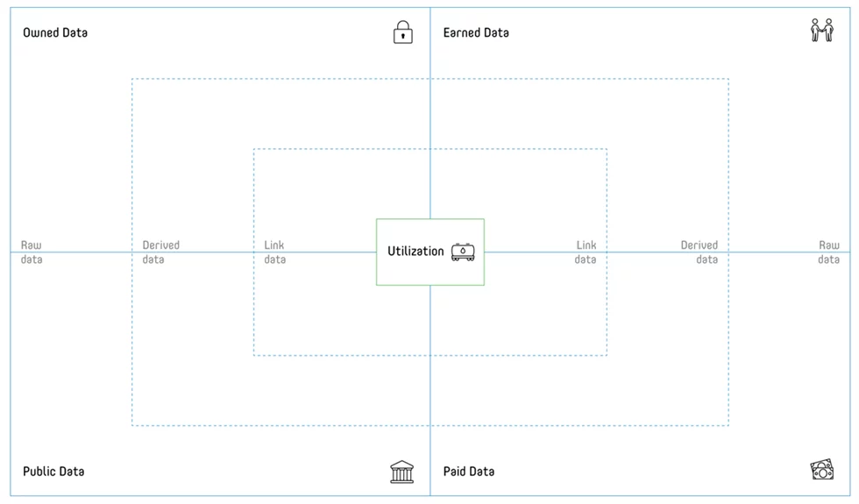Click the tank wagon icon in Utilization box
The height and width of the screenshot is (504, 859).
pyautogui.click(x=463, y=252)
